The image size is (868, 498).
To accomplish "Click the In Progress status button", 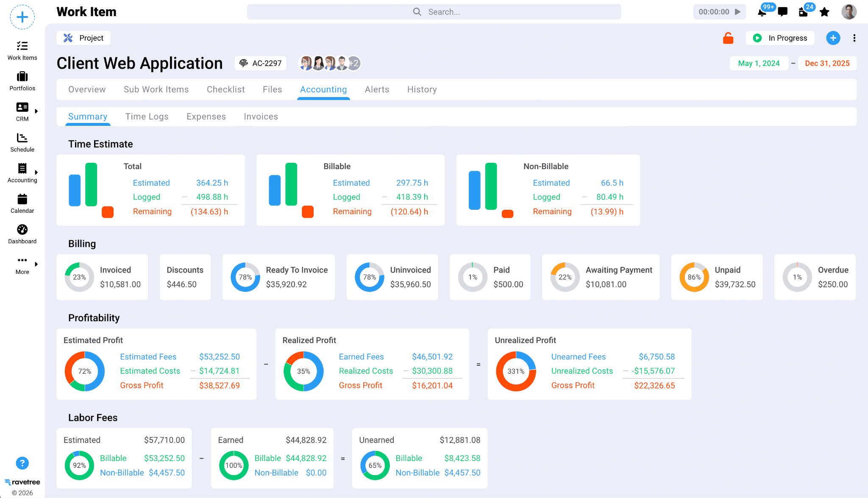I will click(780, 38).
